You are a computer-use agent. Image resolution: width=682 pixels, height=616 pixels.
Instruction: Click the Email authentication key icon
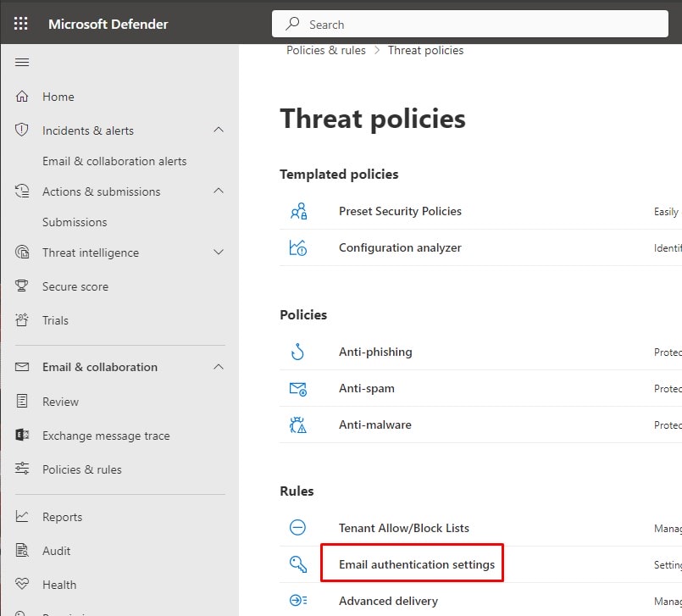coord(298,564)
